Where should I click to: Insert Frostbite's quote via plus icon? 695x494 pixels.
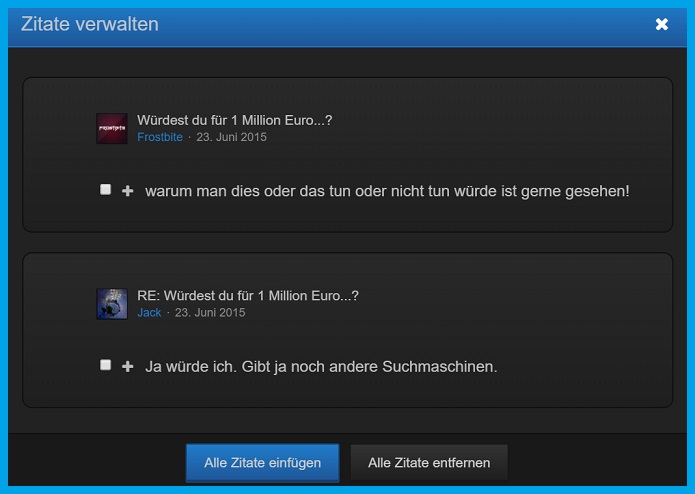pos(127,191)
